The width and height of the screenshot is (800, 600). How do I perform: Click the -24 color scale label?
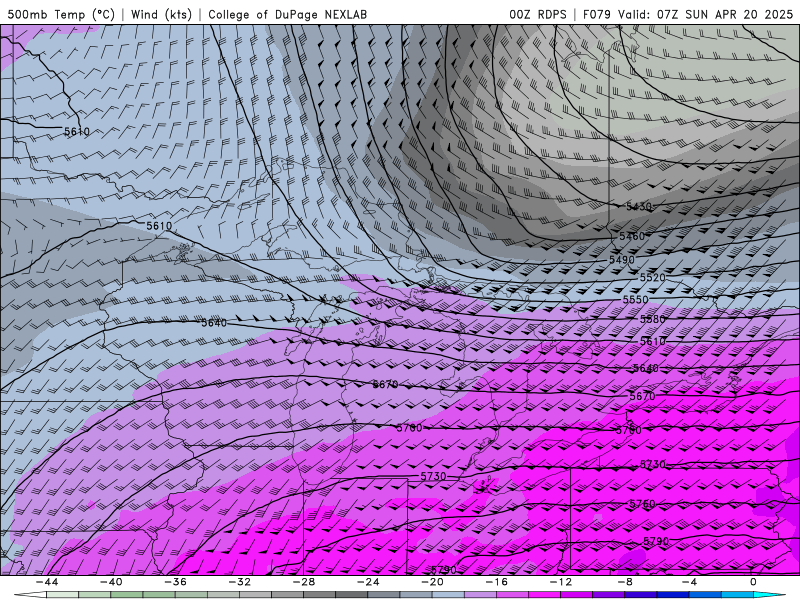coord(368,582)
